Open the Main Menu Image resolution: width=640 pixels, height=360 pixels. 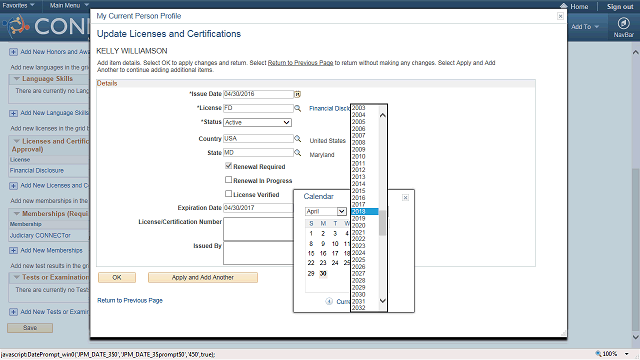(69, 5)
